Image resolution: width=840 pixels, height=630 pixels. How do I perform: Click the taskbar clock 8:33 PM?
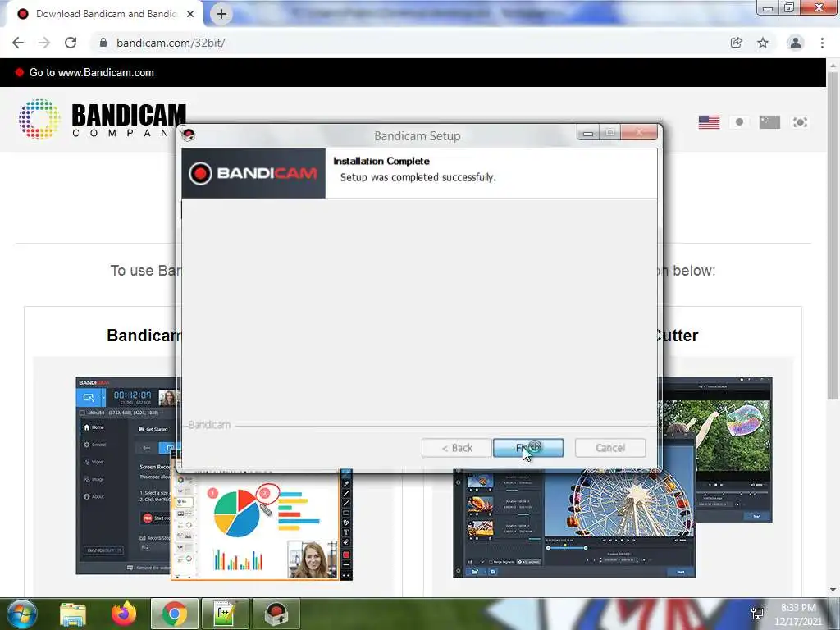tap(798, 608)
